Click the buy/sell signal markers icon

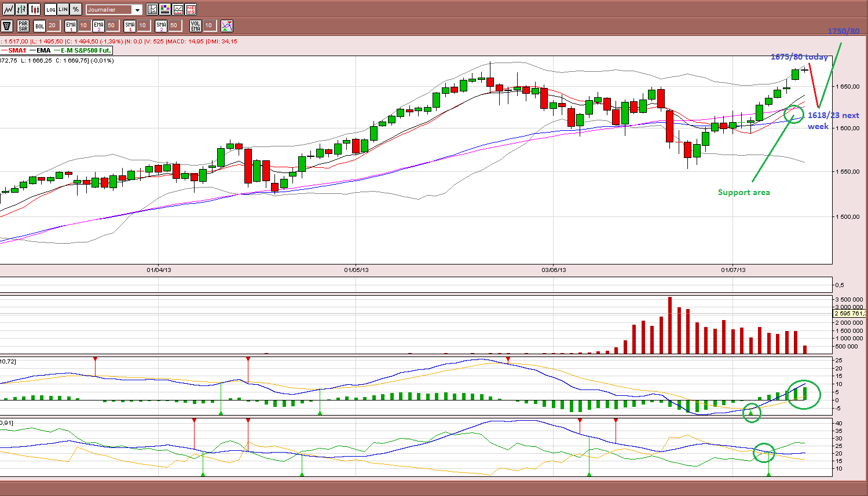(x=227, y=25)
